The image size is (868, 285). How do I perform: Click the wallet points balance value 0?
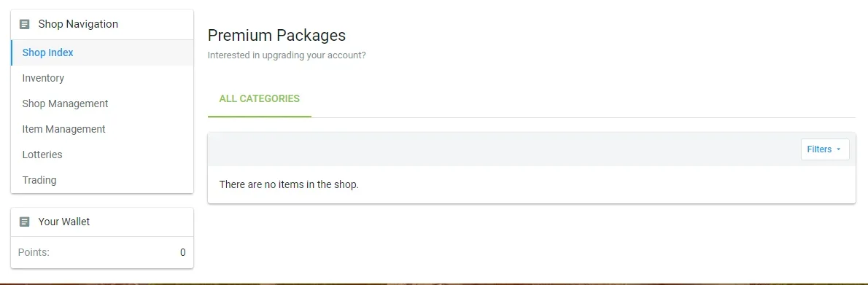click(182, 253)
